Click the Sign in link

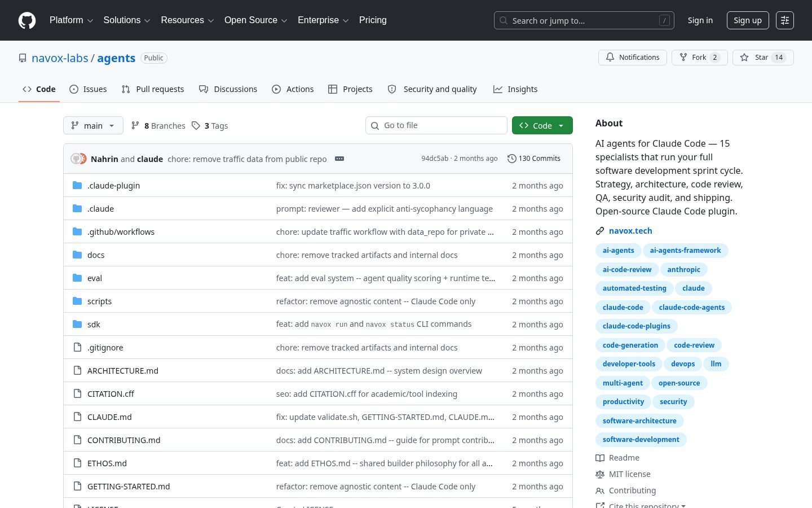tap(700, 20)
